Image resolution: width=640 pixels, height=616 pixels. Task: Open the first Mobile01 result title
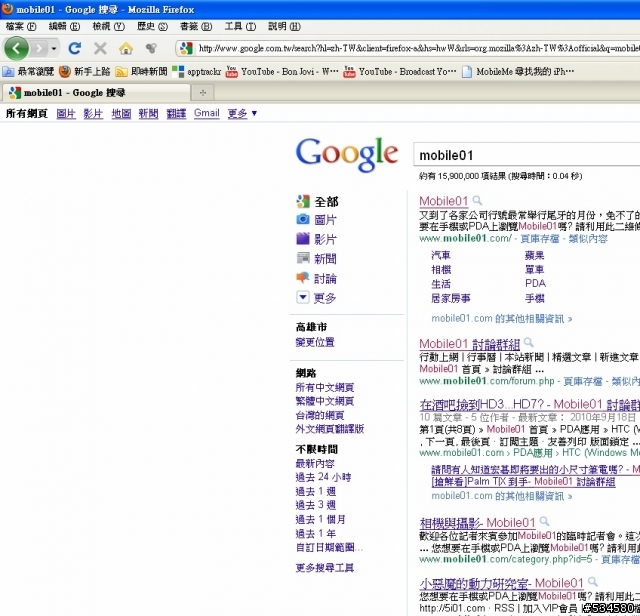(x=444, y=201)
